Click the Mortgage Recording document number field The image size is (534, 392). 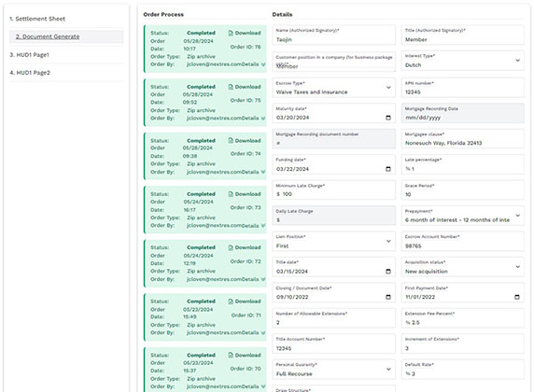click(x=334, y=139)
